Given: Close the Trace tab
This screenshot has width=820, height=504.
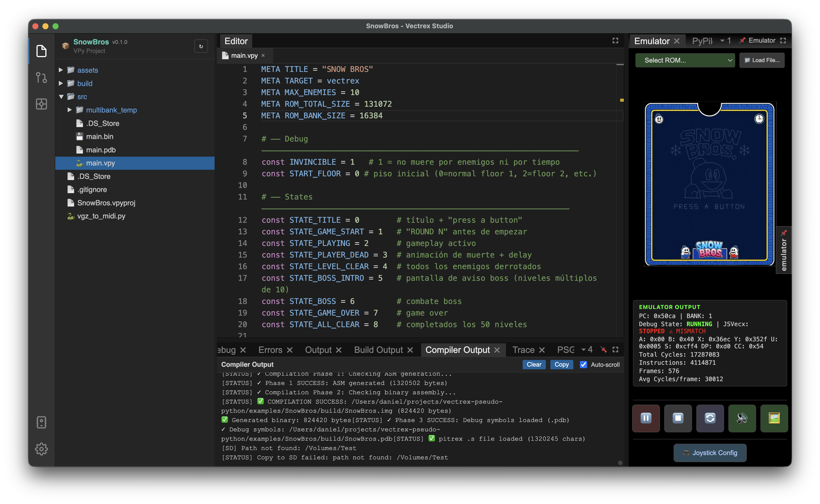Looking at the screenshot, I should coord(542,350).
